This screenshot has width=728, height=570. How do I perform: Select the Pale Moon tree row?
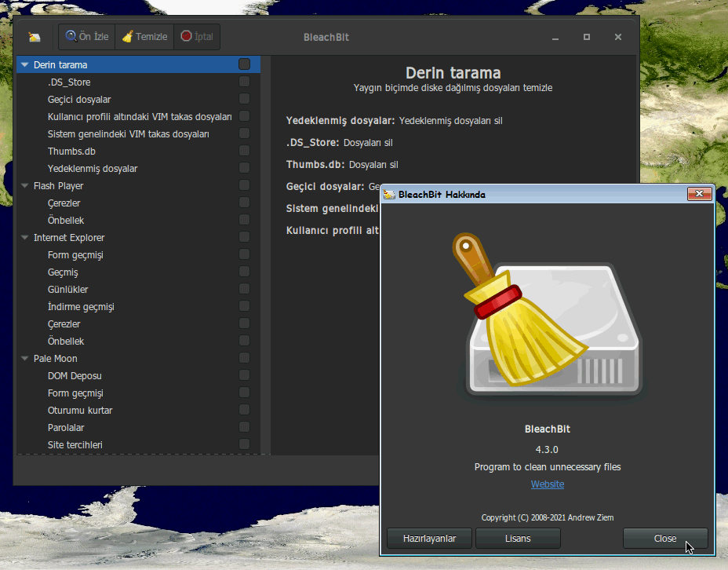point(138,358)
